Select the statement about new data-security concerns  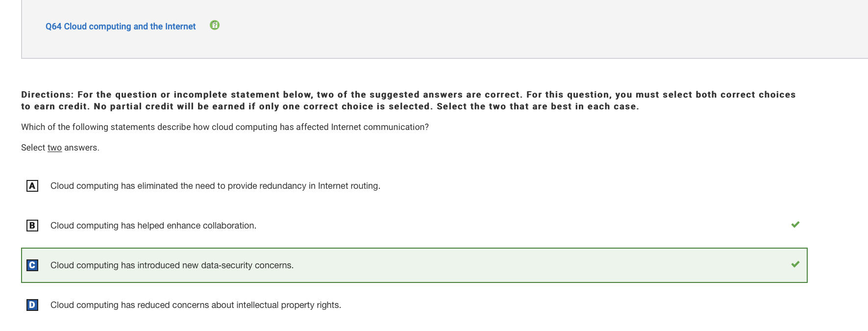tap(172, 265)
